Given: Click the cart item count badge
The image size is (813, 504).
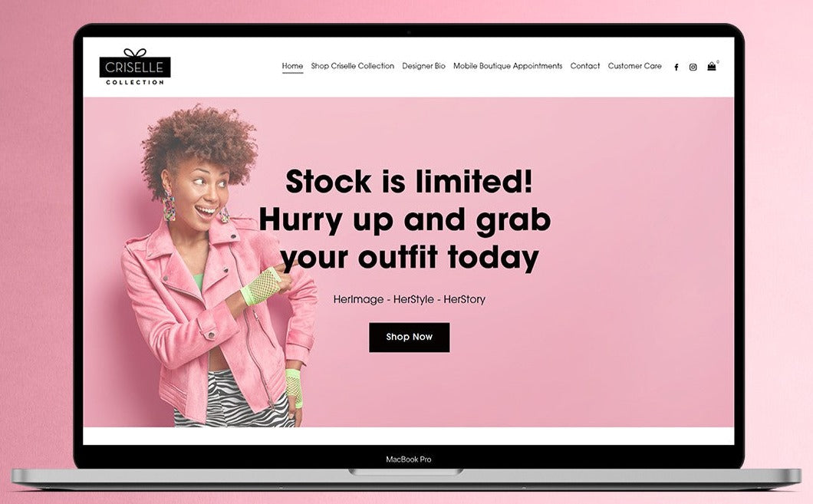Looking at the screenshot, I should 718,61.
